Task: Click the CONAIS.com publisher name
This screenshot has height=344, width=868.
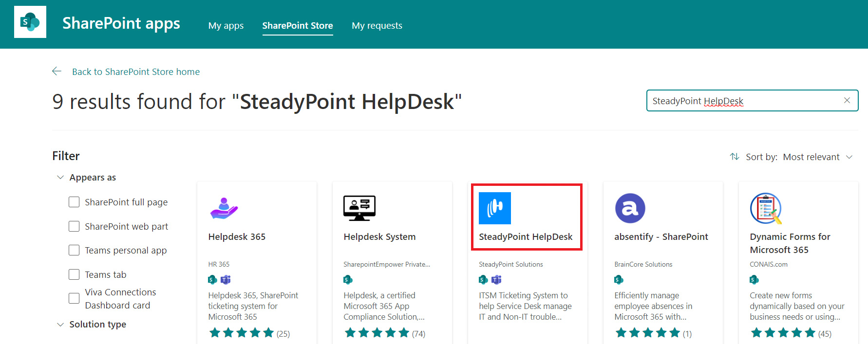Action: (769, 264)
